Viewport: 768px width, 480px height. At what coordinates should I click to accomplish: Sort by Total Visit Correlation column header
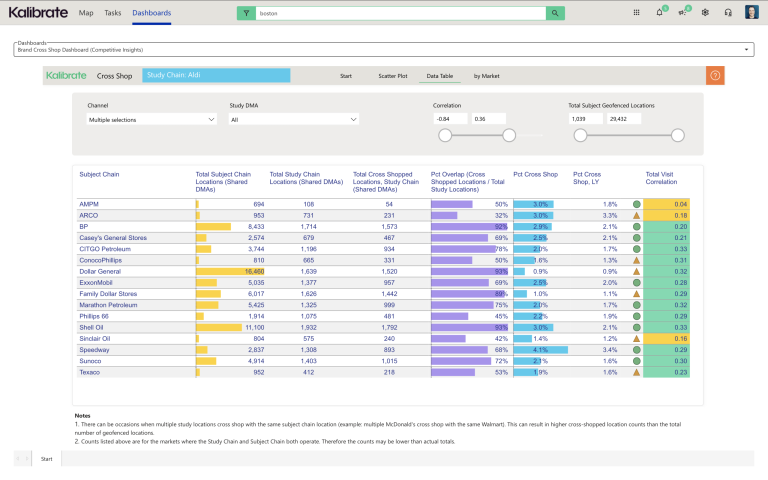coord(660,178)
